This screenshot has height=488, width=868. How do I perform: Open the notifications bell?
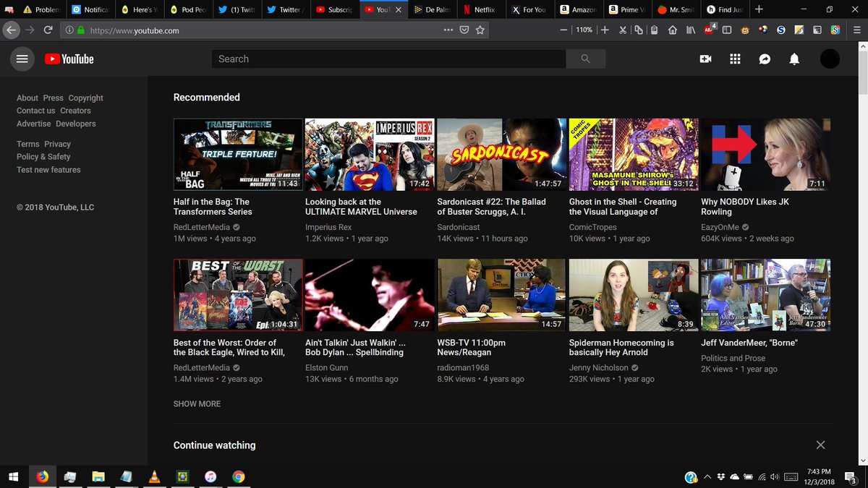794,59
